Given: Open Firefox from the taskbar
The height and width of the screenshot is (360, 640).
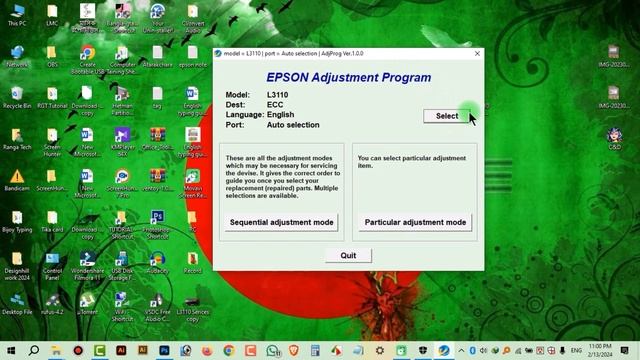Looking at the screenshot, I should point(207,351).
